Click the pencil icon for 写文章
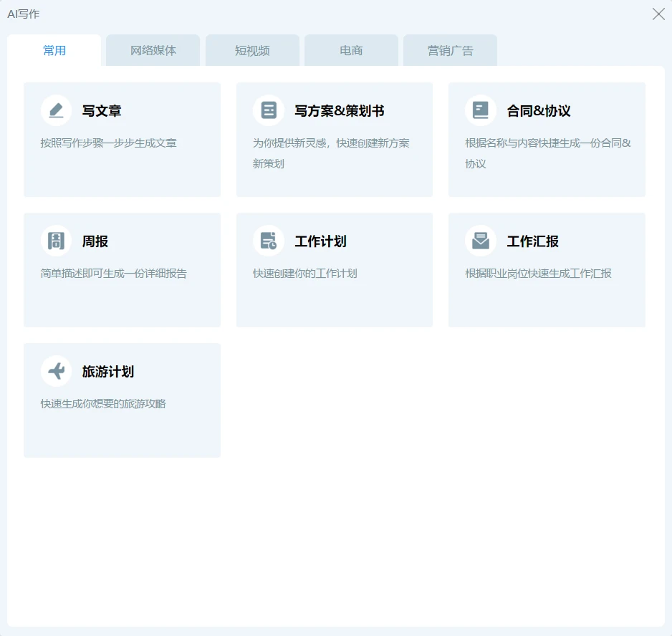This screenshot has width=672, height=636. pos(56,110)
